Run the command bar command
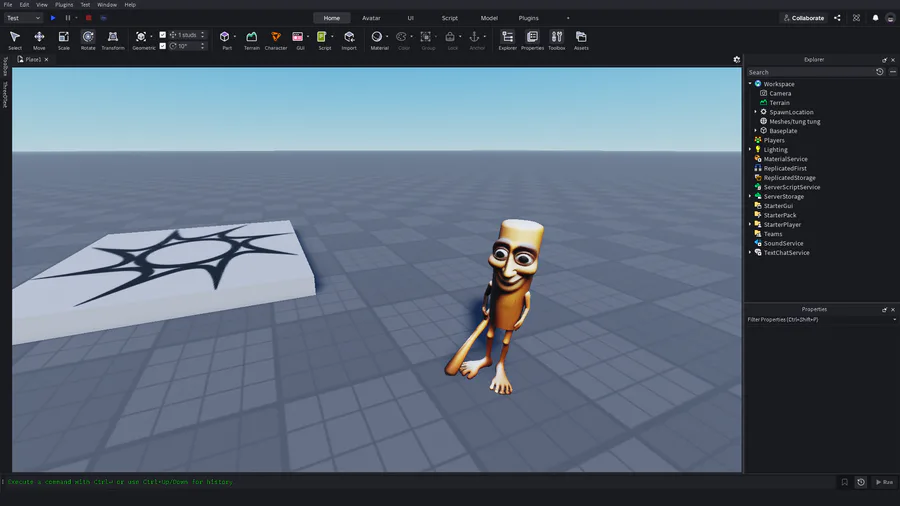Screen dimensions: 900x506 (x=885, y=482)
